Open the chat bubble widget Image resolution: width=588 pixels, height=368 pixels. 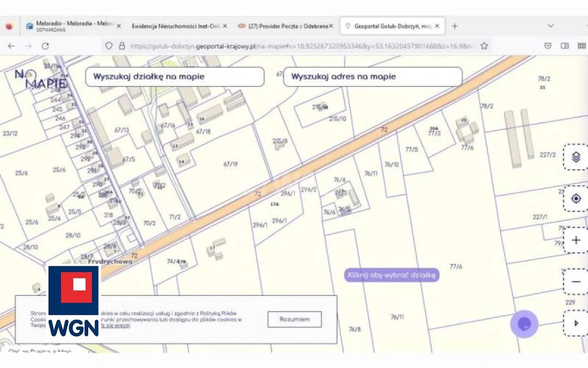click(524, 324)
